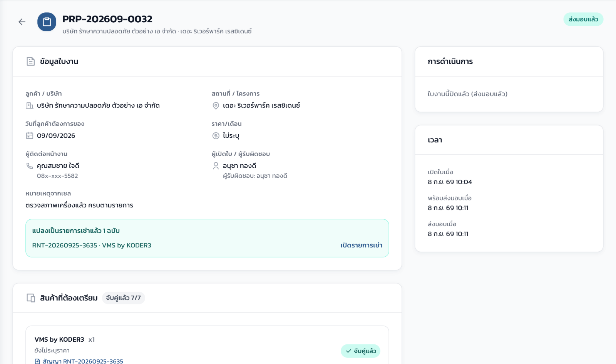Image resolution: width=616 pixels, height=364 pixels.
Task: Click the calendar icon beside 09/09/2026
Action: (x=30, y=135)
